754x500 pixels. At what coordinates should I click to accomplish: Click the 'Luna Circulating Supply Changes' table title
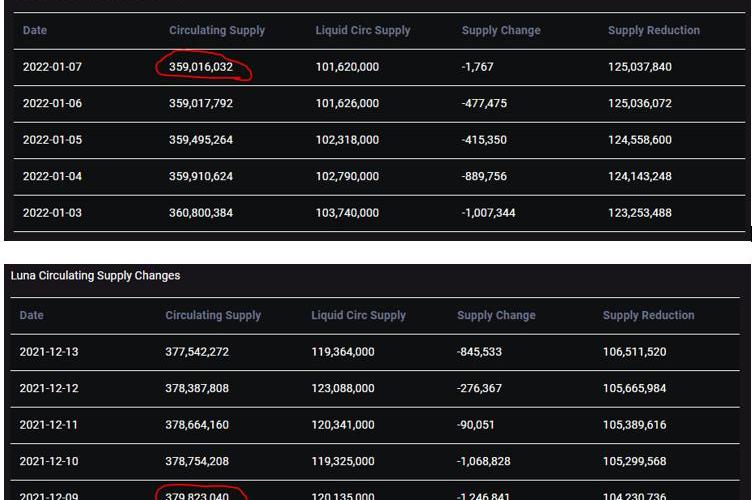(95, 275)
